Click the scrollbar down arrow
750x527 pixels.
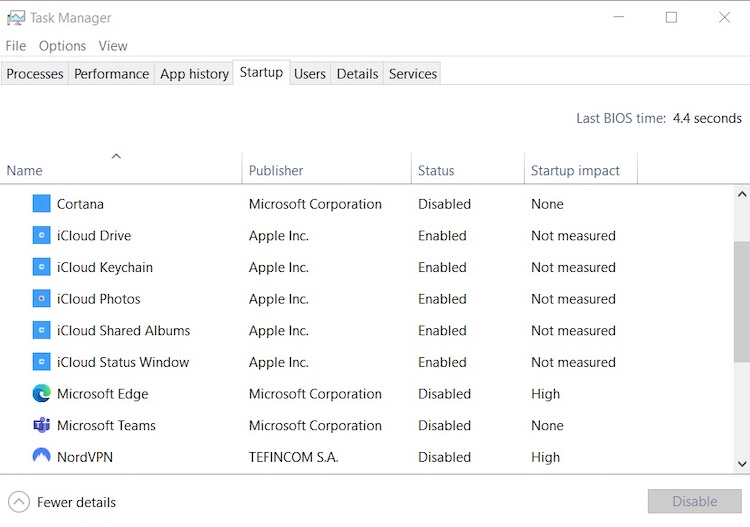742,463
